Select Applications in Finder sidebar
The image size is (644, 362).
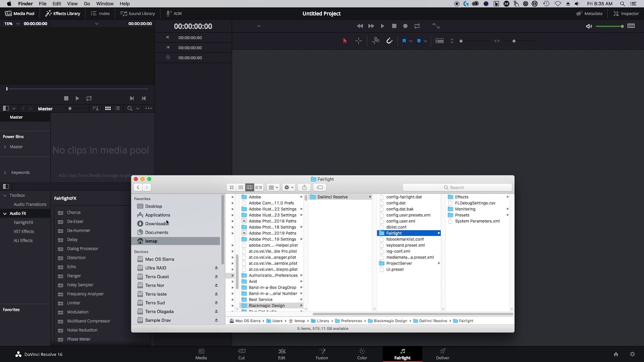click(x=157, y=215)
